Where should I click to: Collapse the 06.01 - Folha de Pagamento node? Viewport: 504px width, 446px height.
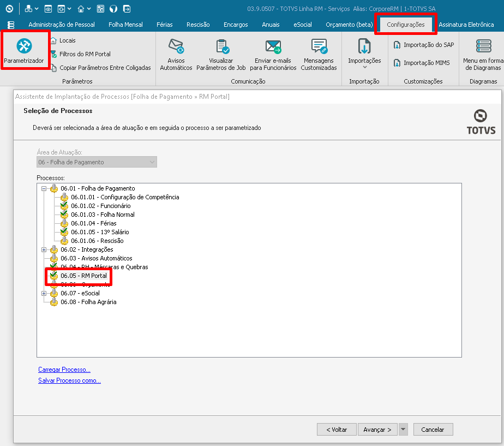[x=44, y=188]
